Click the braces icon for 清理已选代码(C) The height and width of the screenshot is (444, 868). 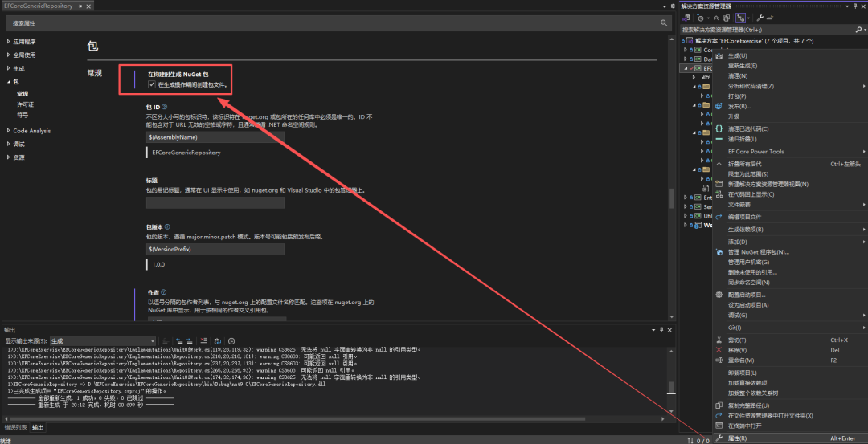tap(719, 128)
